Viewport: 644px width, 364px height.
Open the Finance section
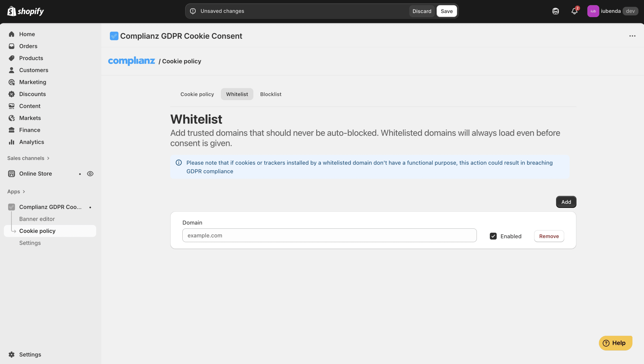[30, 130]
